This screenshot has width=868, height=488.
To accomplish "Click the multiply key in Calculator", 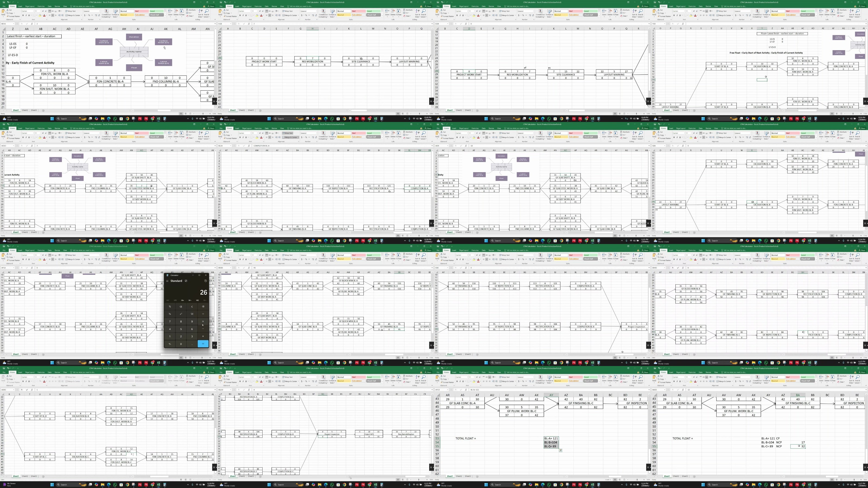I will [x=203, y=322].
